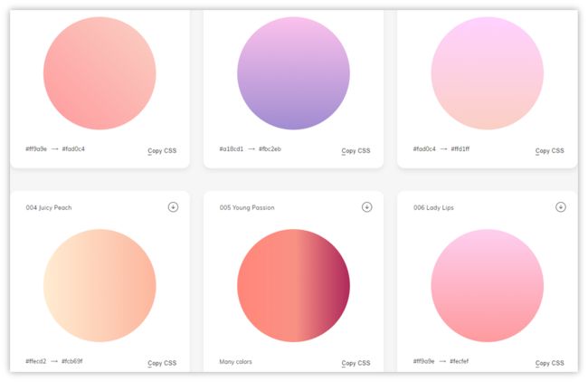Select the Young Passion gradient circle
Screen dimensions: 588x382
click(294, 285)
